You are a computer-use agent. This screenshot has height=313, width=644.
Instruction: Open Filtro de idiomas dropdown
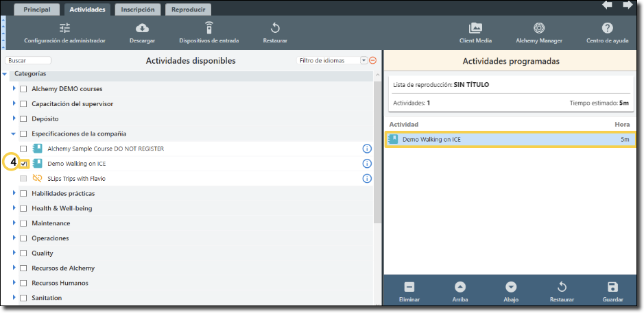click(x=363, y=60)
